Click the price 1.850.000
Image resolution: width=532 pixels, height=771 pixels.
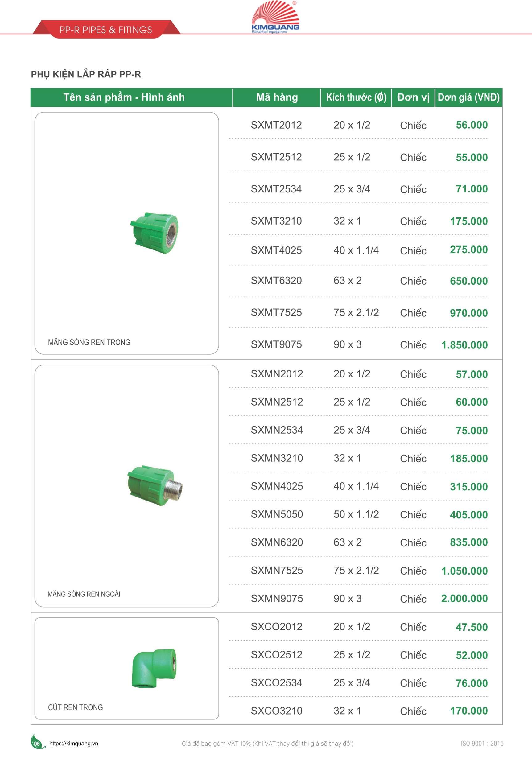pos(464,345)
